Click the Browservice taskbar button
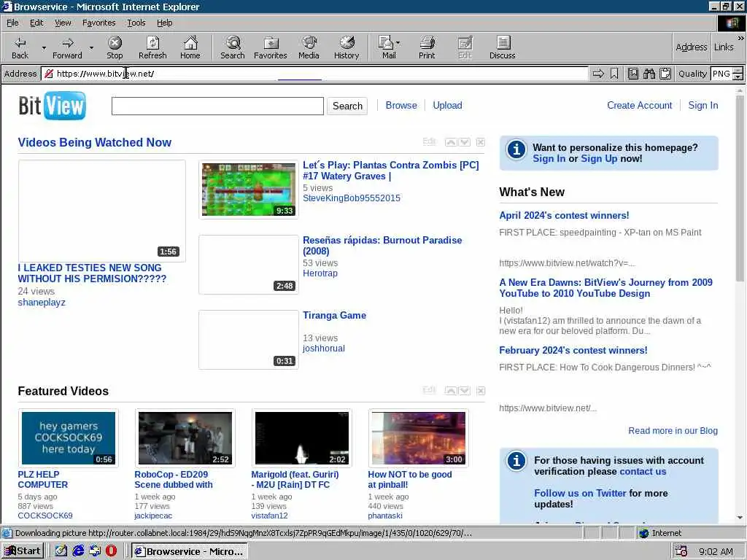Viewport: 747px width, 560px height. (x=189, y=551)
